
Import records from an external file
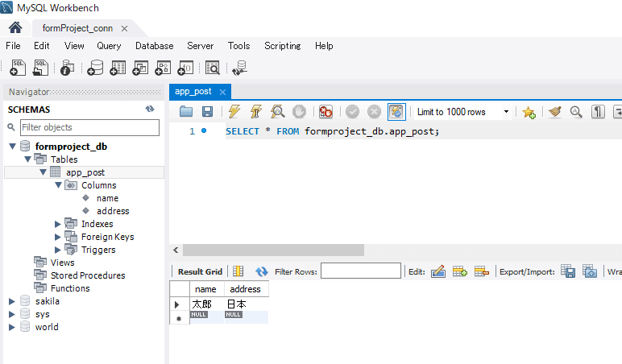click(590, 271)
